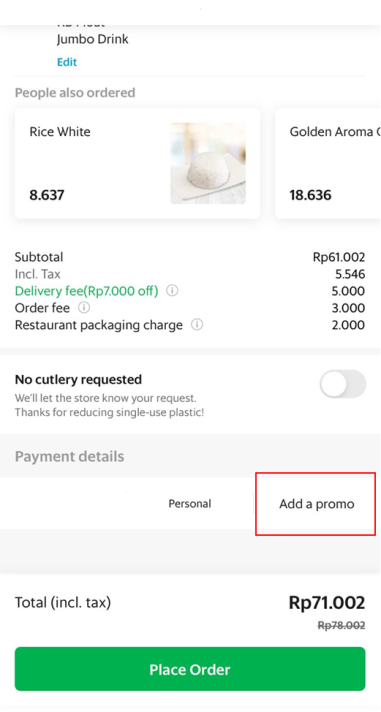Tap the Restaurant packaging charge label
Image resolution: width=381 pixels, height=712 pixels.
click(x=99, y=326)
